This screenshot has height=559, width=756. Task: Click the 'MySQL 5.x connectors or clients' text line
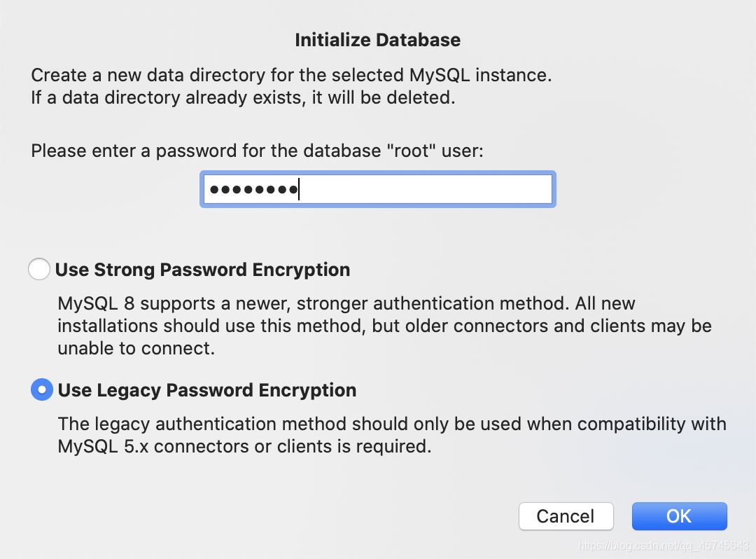coord(244,447)
